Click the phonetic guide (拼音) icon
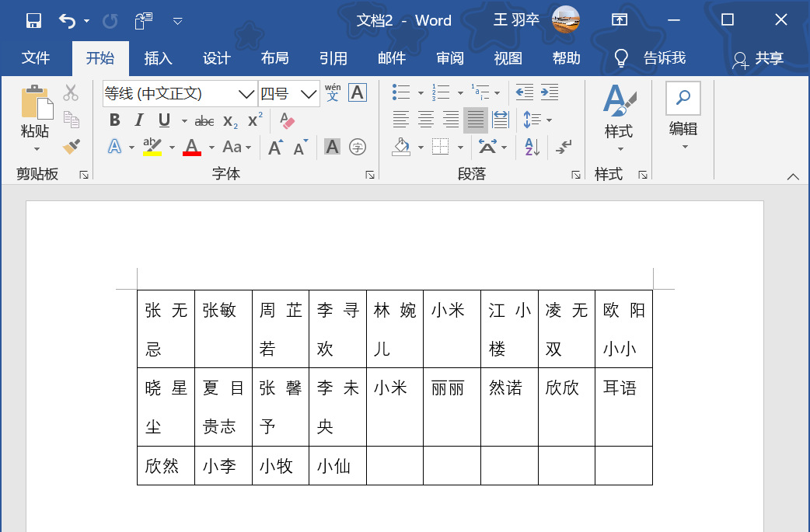 tap(332, 92)
